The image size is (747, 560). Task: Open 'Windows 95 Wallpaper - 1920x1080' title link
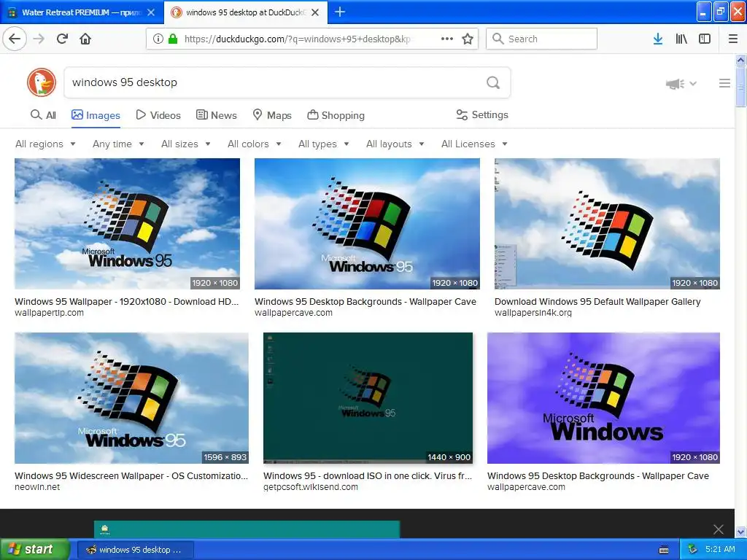pos(127,301)
